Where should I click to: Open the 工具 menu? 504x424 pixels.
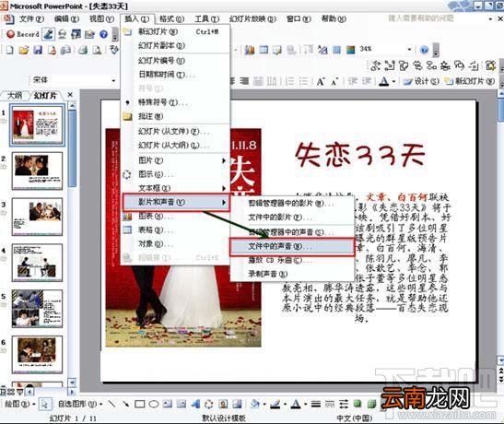click(206, 19)
